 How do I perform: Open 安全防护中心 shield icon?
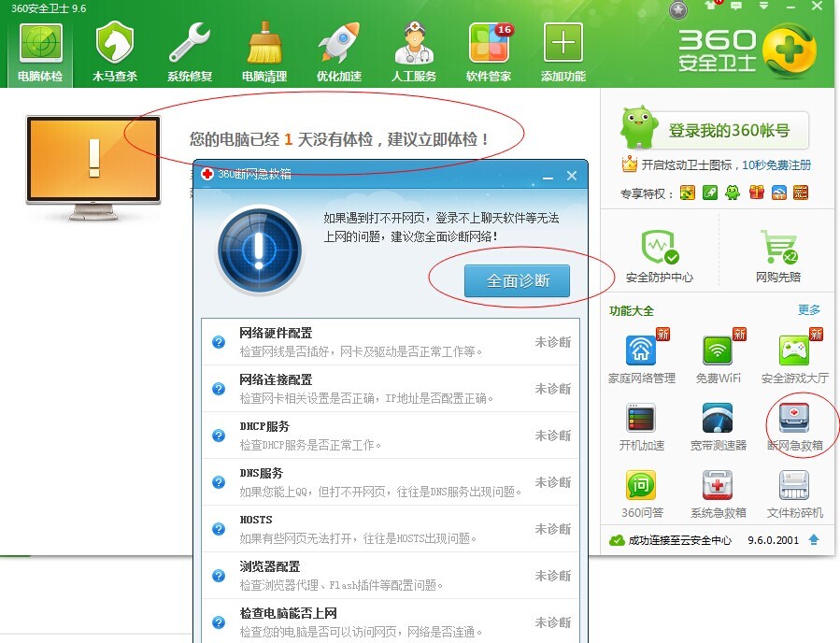(x=660, y=255)
